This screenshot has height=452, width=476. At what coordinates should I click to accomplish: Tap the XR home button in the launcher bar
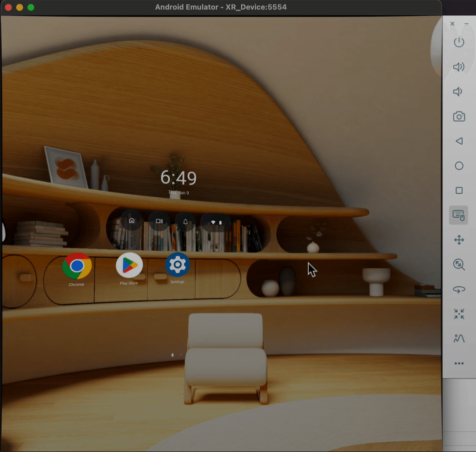pyautogui.click(x=132, y=221)
